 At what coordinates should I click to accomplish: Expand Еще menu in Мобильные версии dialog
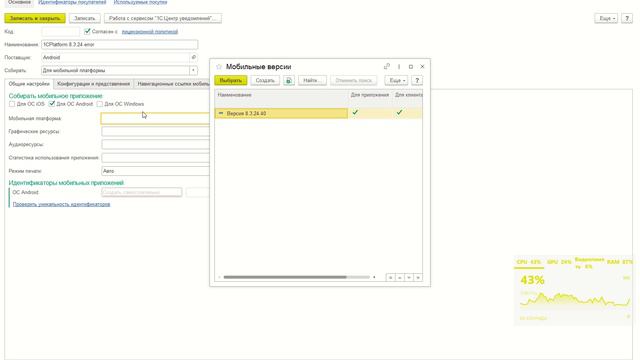396,80
